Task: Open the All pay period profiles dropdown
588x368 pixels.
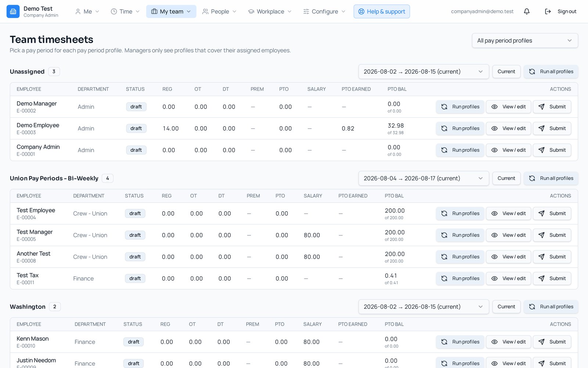Action: (525, 40)
